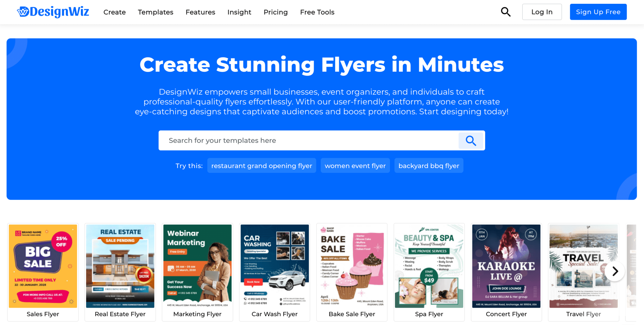Advance the template carousel with the next arrow
Image resolution: width=644 pixels, height=325 pixels.
click(614, 271)
